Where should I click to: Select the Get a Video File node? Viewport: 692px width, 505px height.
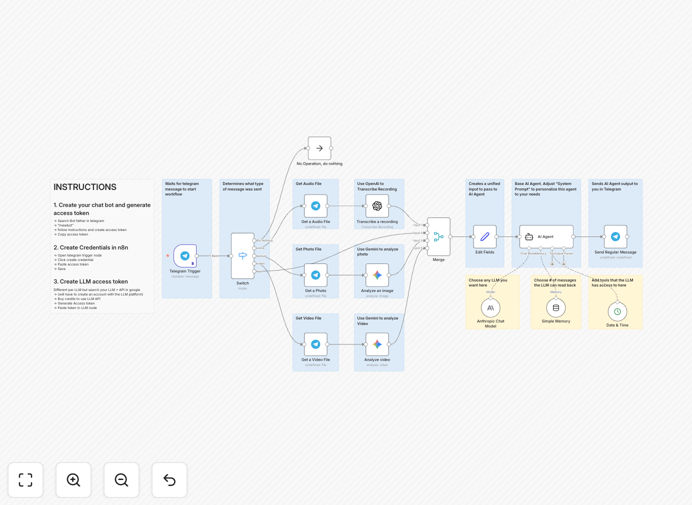pyautogui.click(x=316, y=344)
